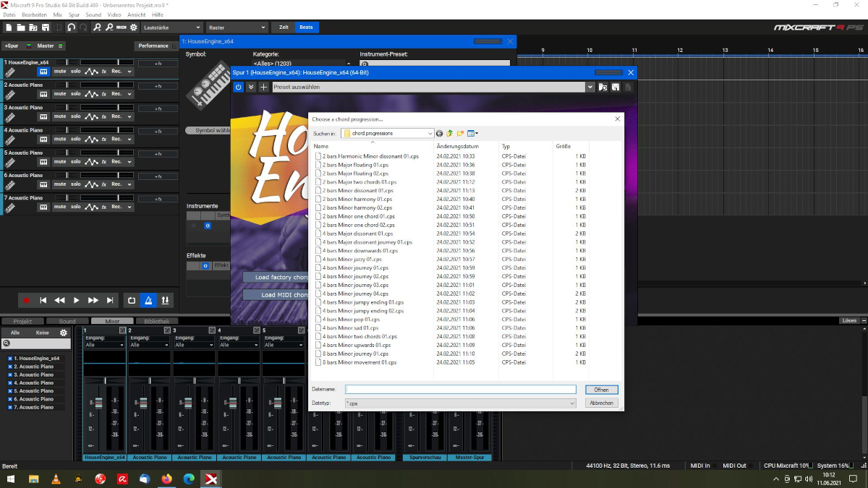Click the power icon in HouseEngine plugin window
868x488 pixels.
(x=239, y=87)
